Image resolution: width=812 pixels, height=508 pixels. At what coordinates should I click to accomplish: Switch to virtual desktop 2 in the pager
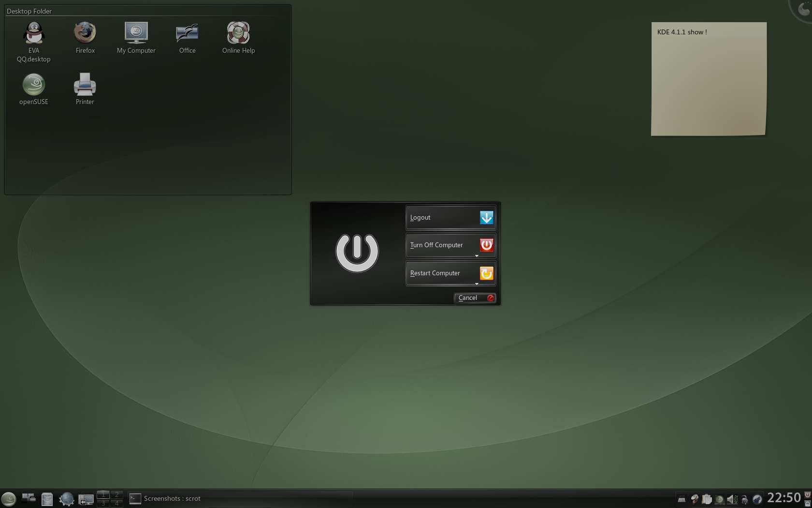pos(116,494)
